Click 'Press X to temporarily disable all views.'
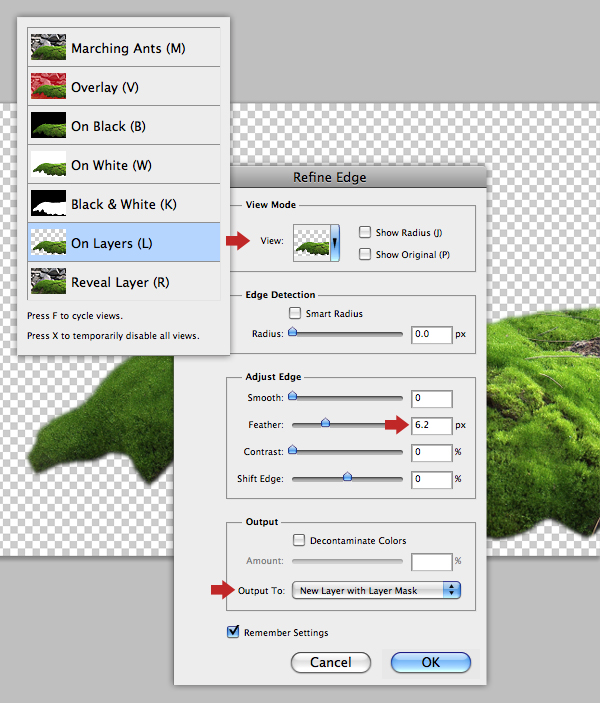600x703 pixels. (x=113, y=336)
